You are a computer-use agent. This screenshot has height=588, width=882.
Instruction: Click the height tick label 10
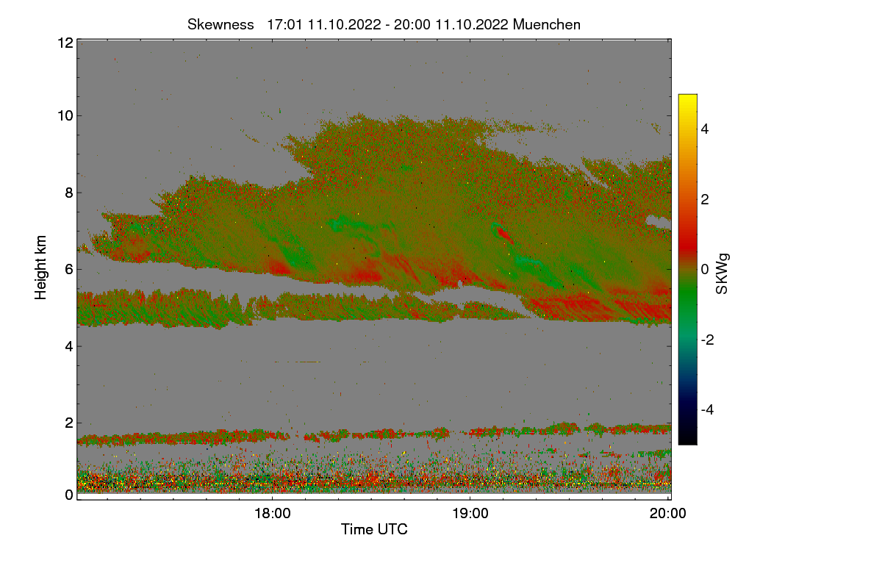pos(64,115)
